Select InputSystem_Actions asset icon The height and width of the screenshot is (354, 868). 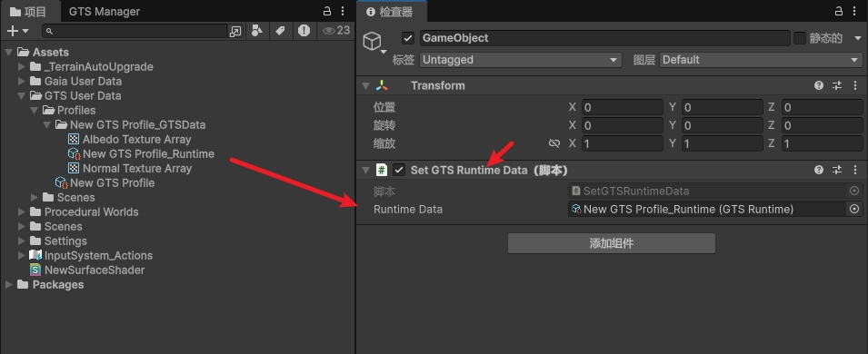pos(35,255)
